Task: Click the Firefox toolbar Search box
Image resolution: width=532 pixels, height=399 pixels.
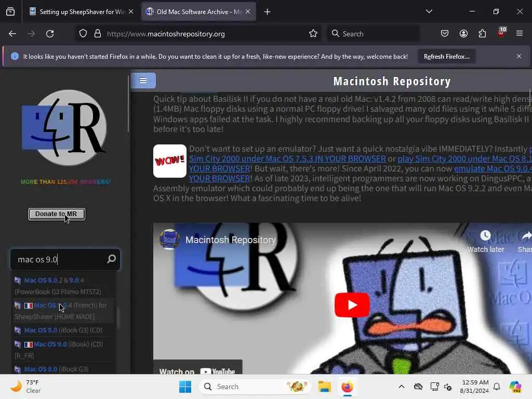Action: 373,34
